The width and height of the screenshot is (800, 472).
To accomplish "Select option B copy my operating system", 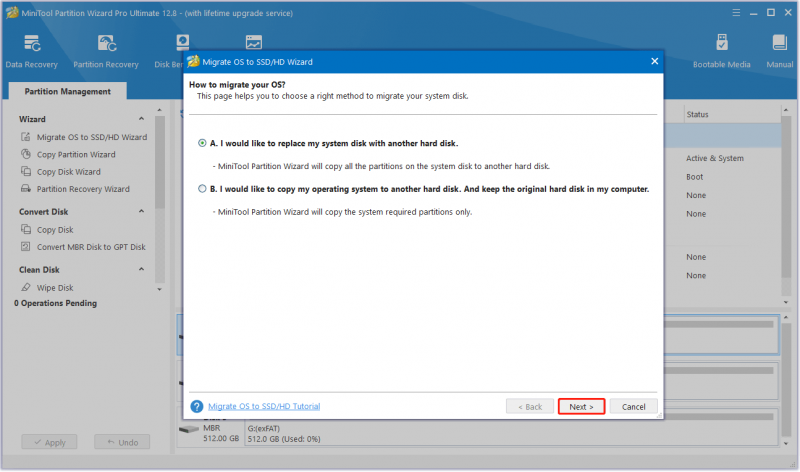I will tap(202, 189).
